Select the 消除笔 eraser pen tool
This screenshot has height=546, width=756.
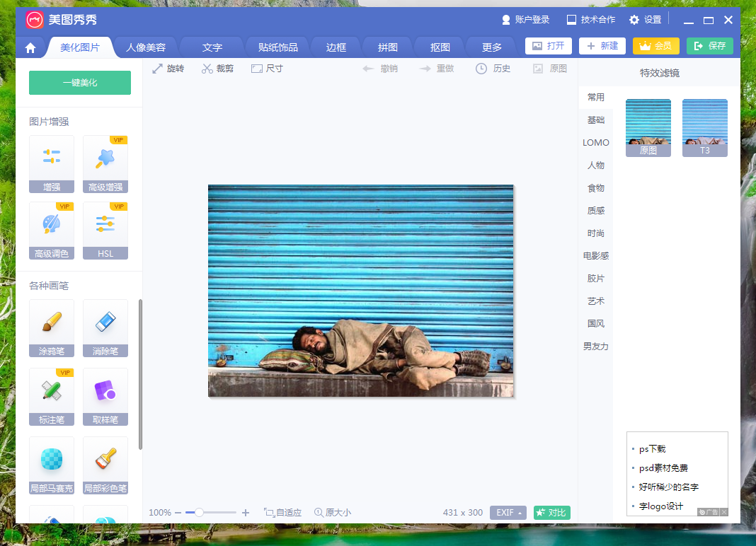[x=105, y=328]
